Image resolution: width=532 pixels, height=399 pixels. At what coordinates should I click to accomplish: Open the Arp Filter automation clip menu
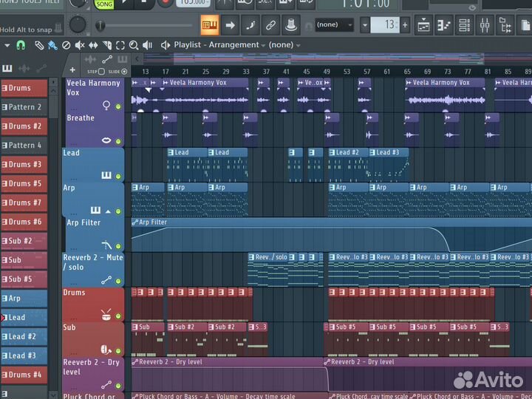point(134,222)
